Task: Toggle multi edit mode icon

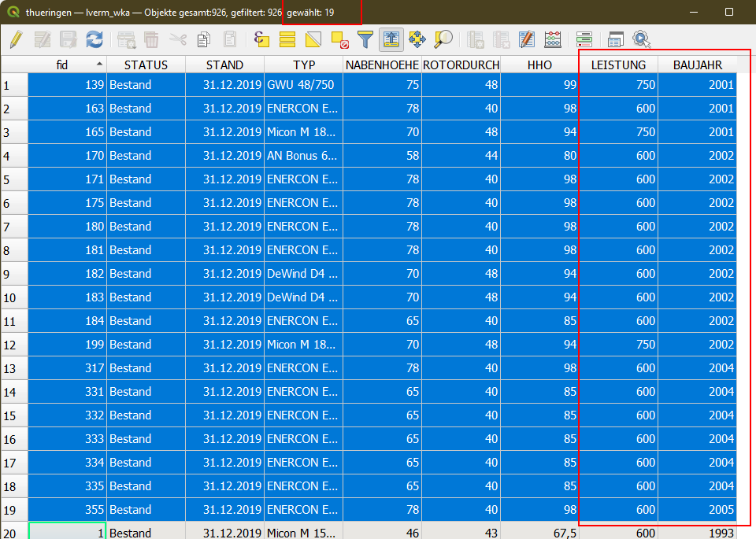Action: click(43, 39)
